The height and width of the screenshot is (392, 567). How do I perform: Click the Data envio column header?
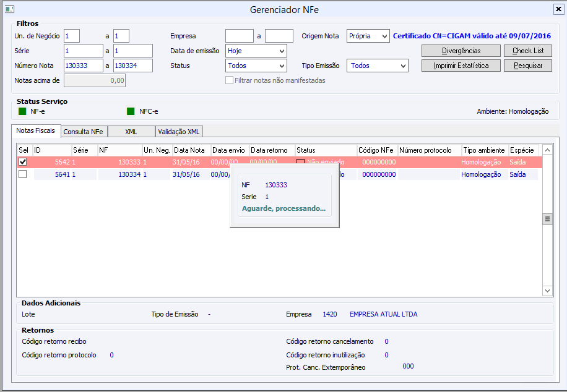click(x=230, y=150)
